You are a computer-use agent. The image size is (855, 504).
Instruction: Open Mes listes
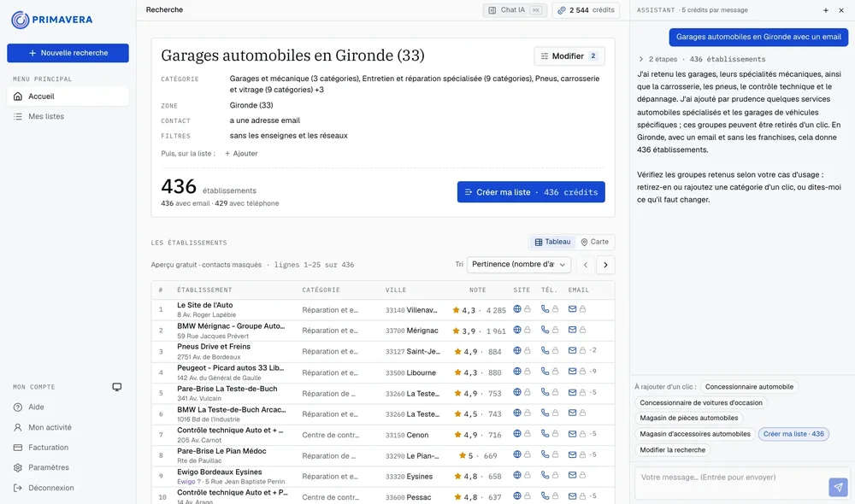click(68, 116)
